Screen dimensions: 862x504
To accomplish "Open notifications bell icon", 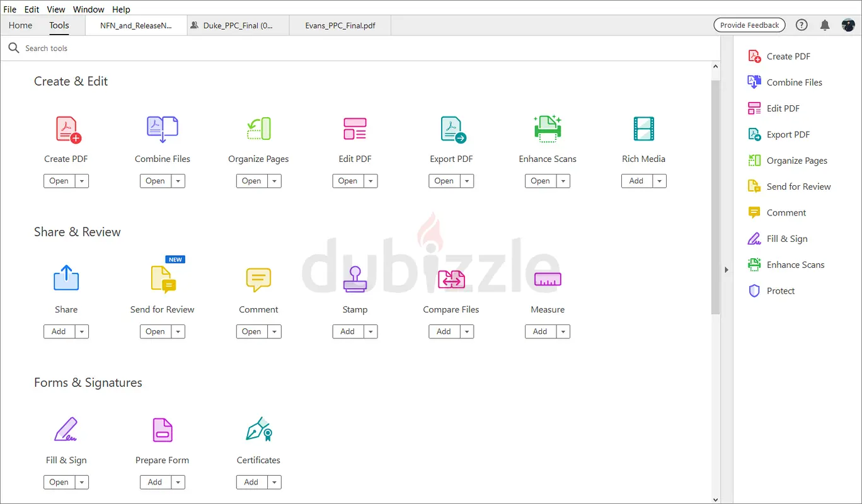I will click(825, 25).
